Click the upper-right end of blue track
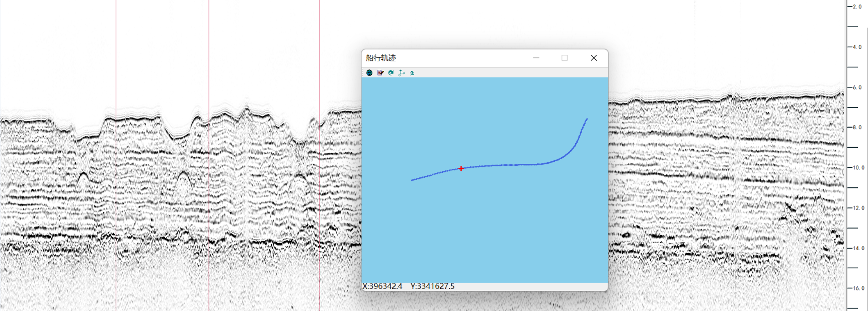 [x=587, y=119]
